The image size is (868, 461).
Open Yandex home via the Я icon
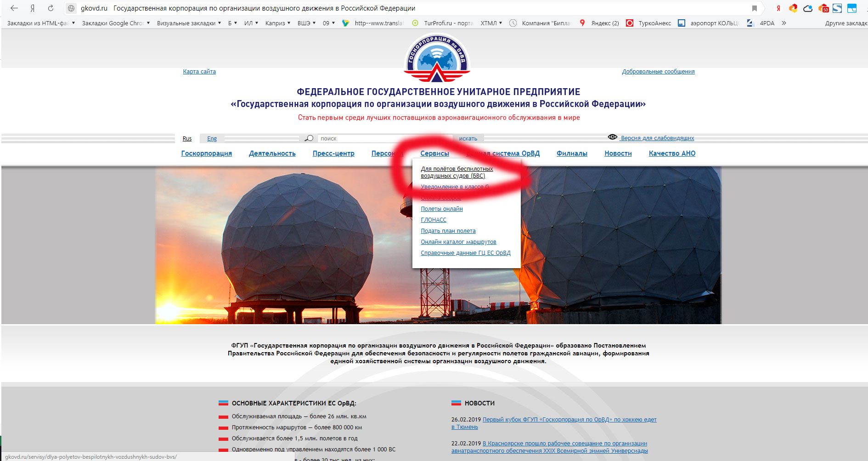(x=33, y=8)
